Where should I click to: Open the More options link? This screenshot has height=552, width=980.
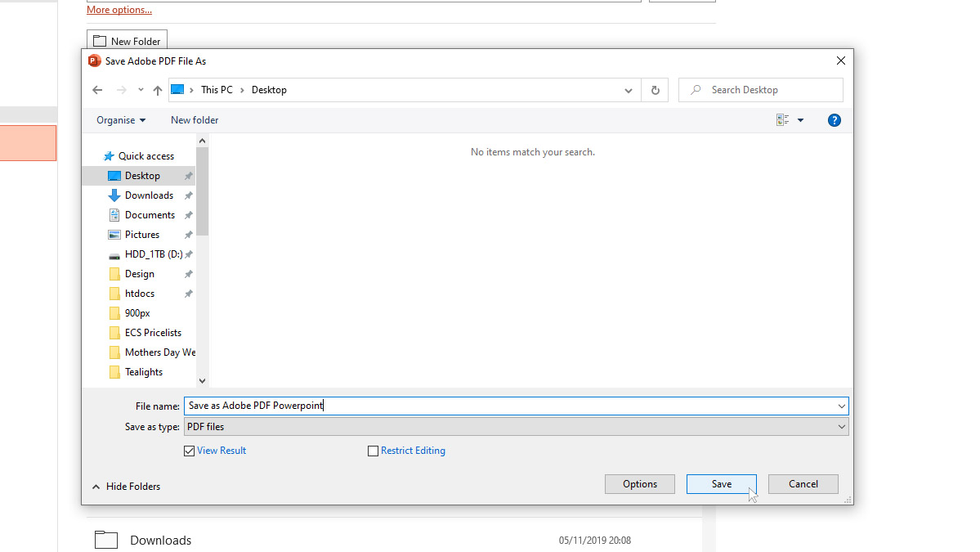tap(119, 9)
